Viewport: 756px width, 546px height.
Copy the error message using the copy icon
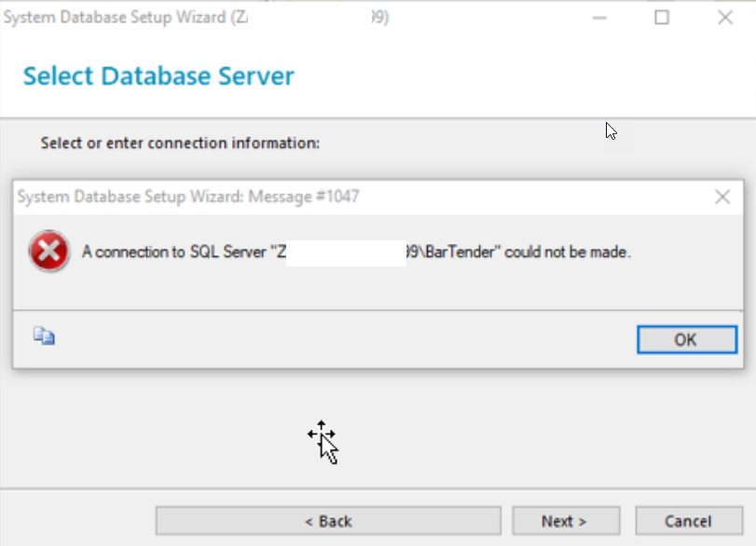click(44, 335)
